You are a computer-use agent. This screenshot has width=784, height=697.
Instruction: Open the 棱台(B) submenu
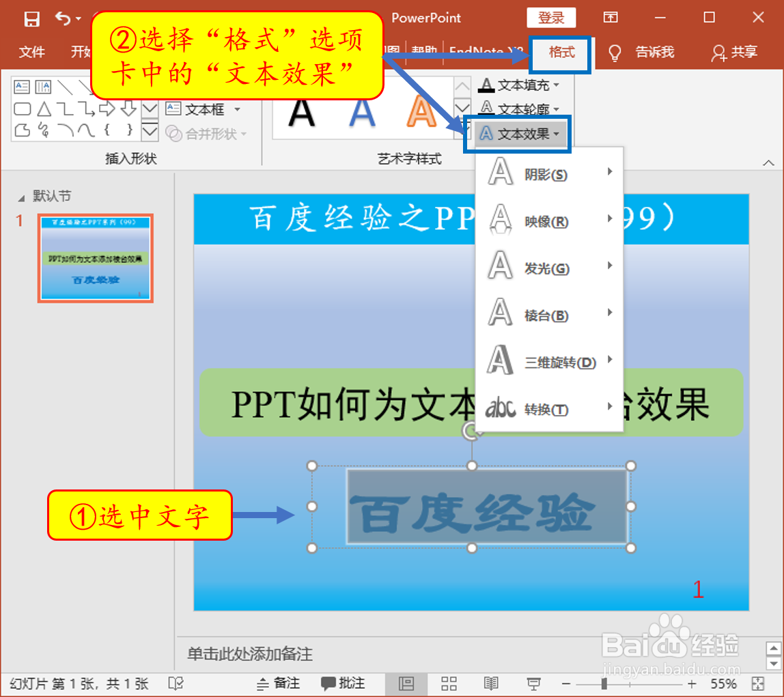[550, 314]
